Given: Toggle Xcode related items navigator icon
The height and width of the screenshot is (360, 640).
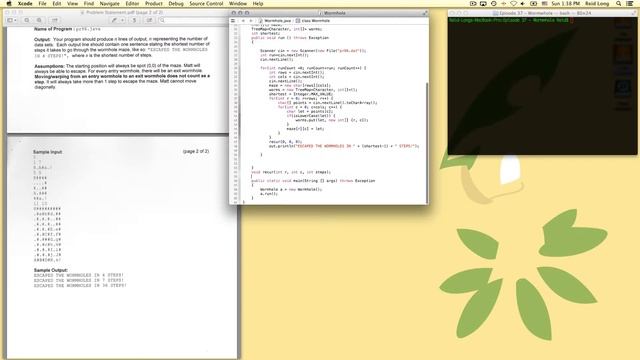Looking at the screenshot, I should [233, 20].
